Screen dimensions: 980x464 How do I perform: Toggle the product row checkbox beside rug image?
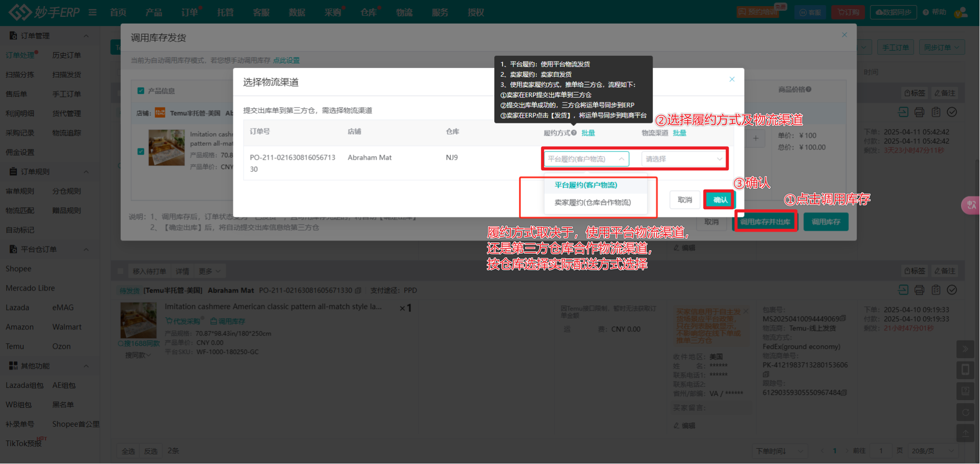tap(141, 151)
